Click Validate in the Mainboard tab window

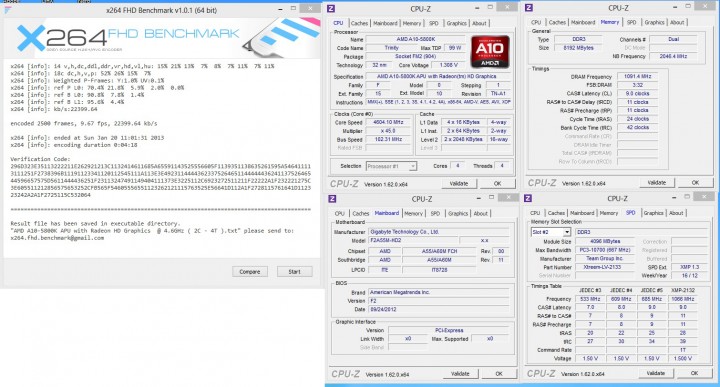pyautogui.click(x=460, y=374)
